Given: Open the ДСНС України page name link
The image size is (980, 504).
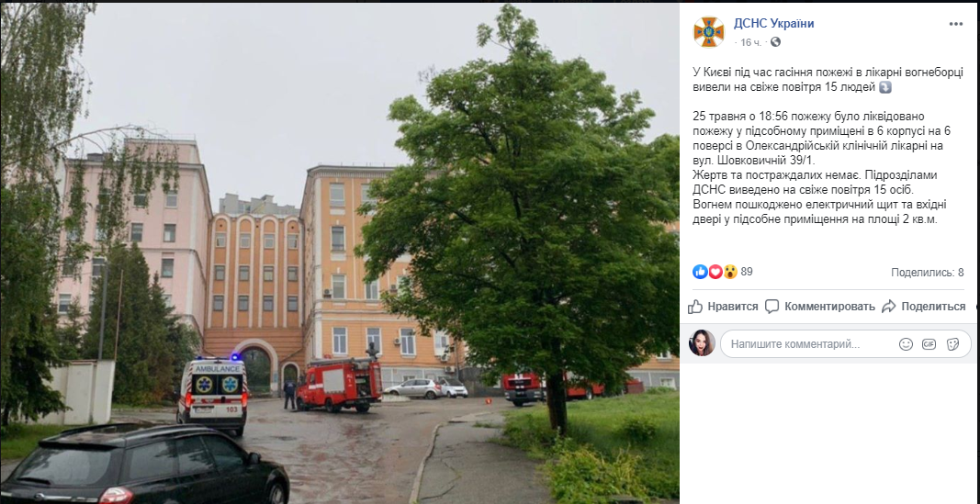Looking at the screenshot, I should tap(773, 24).
